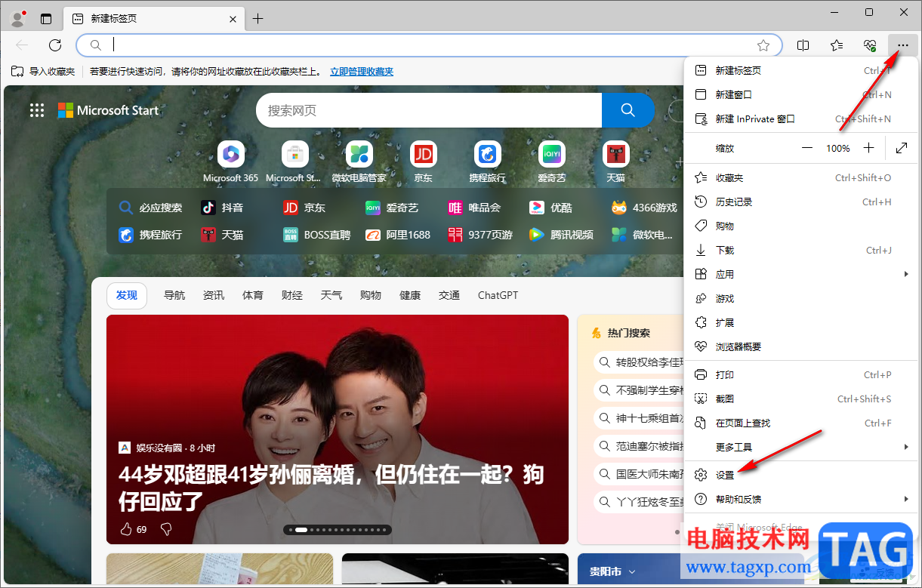Open 微软电脑管家 app icon
Screen dimensions: 922x588
pyautogui.click(x=359, y=155)
